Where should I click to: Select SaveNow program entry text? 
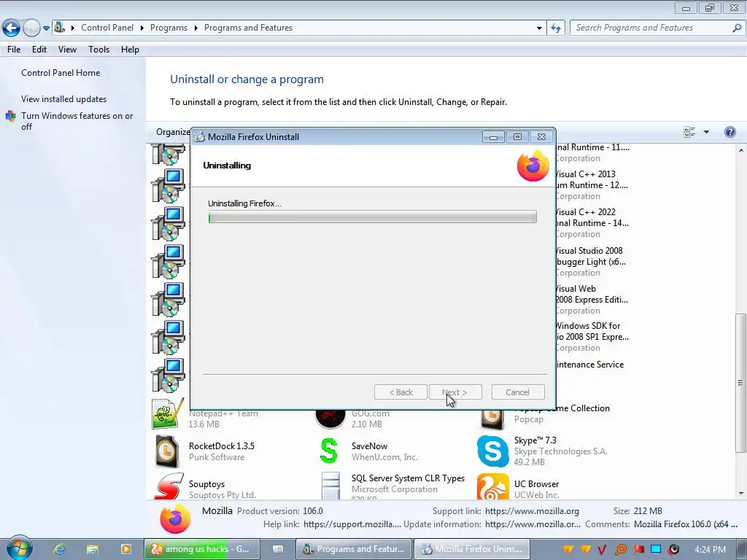384,451
